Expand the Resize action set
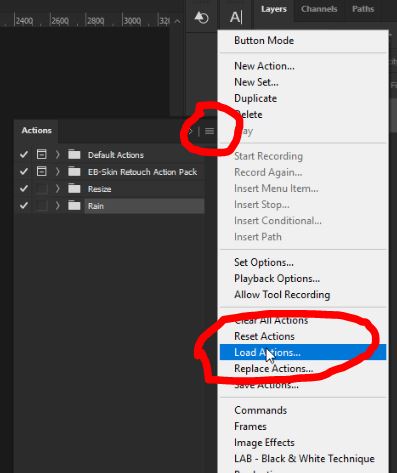Screen dimensions: 397x473 (58, 189)
